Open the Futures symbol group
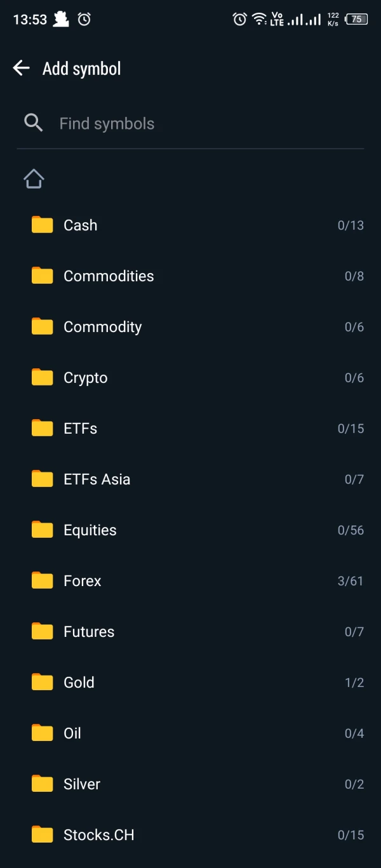381x868 pixels. [89, 632]
